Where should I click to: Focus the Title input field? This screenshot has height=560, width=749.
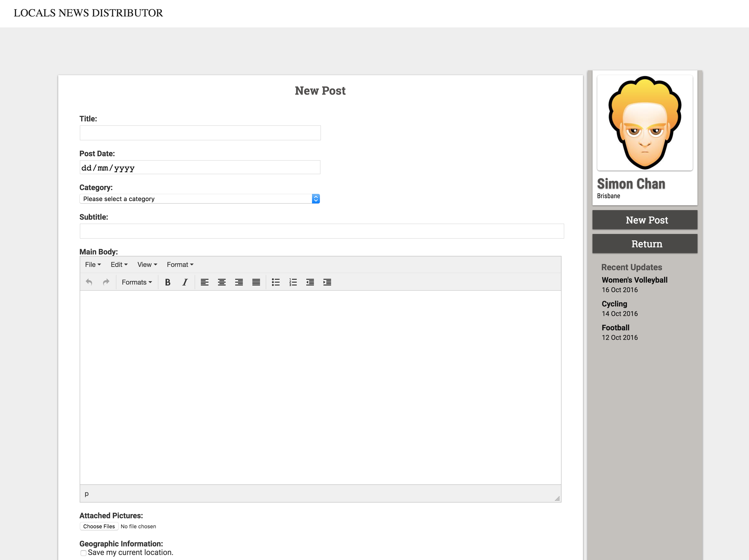[200, 133]
